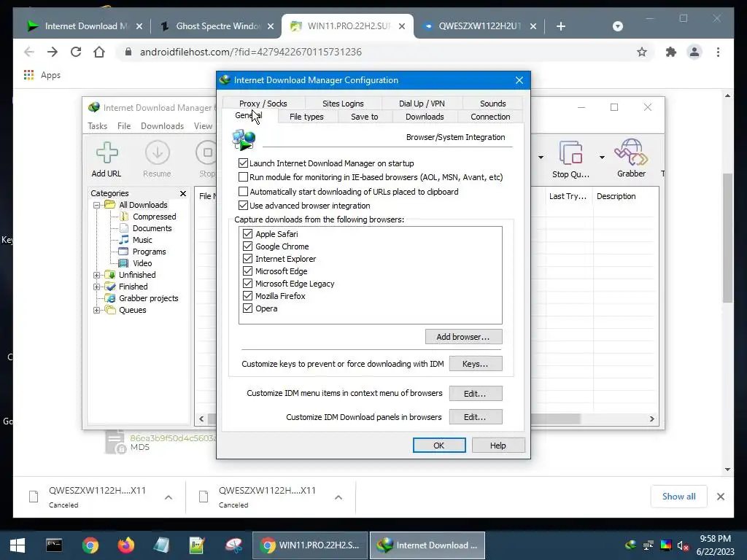Expand the Finished category node
The height and width of the screenshot is (560, 747).
click(x=97, y=287)
